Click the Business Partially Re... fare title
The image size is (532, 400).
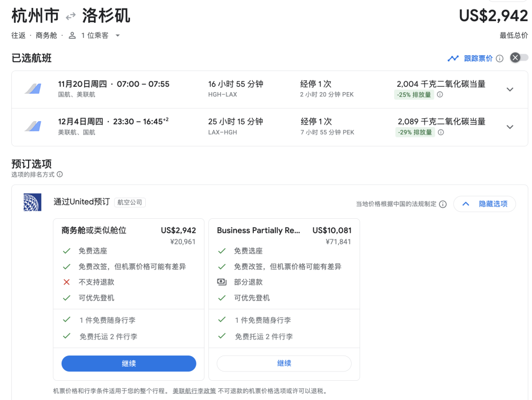(x=259, y=231)
